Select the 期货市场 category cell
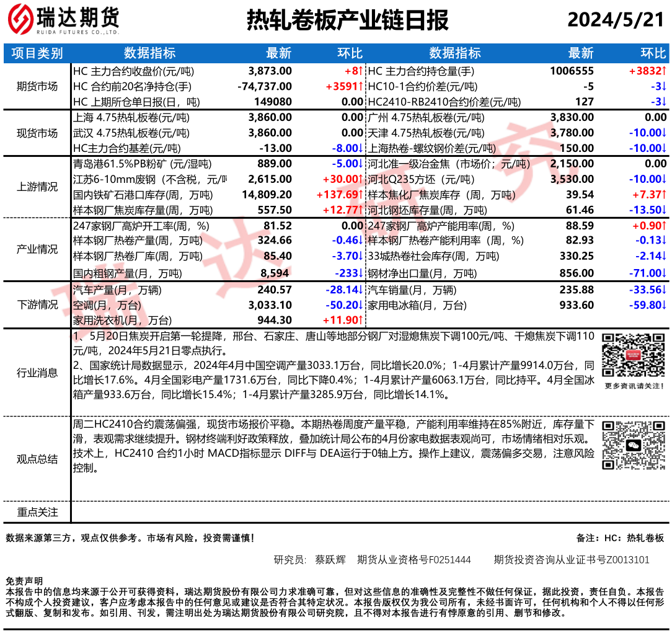The width and height of the screenshot is (672, 633). pyautogui.click(x=37, y=86)
